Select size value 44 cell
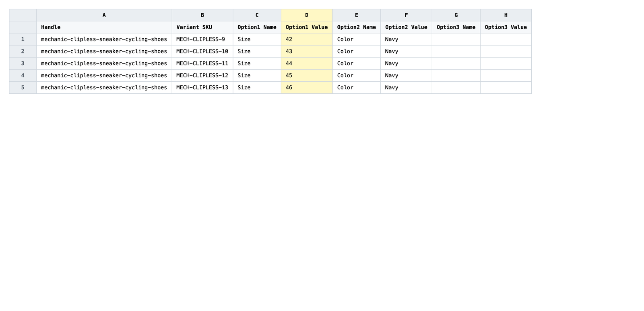This screenshot has width=644, height=311. click(307, 64)
